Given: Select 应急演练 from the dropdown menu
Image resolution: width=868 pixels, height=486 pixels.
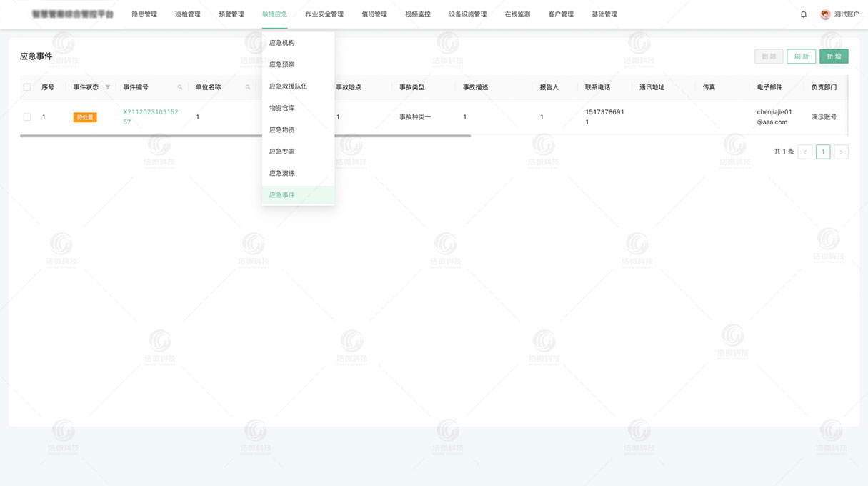Looking at the screenshot, I should (282, 173).
